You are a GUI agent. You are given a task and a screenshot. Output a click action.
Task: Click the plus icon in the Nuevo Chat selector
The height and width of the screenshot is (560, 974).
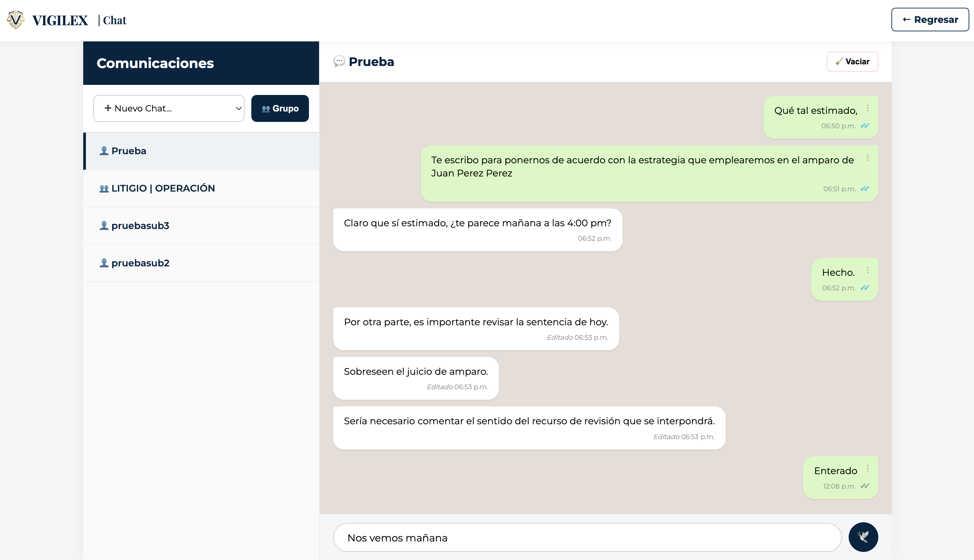click(107, 108)
